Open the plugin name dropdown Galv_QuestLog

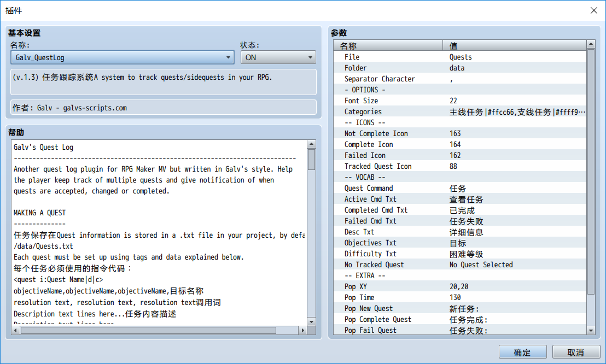click(122, 57)
